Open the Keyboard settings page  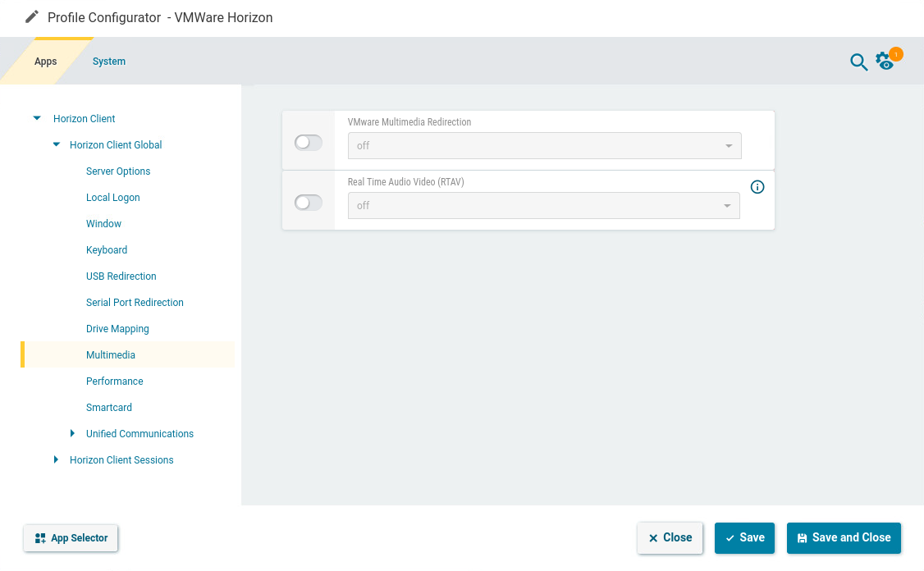click(107, 250)
